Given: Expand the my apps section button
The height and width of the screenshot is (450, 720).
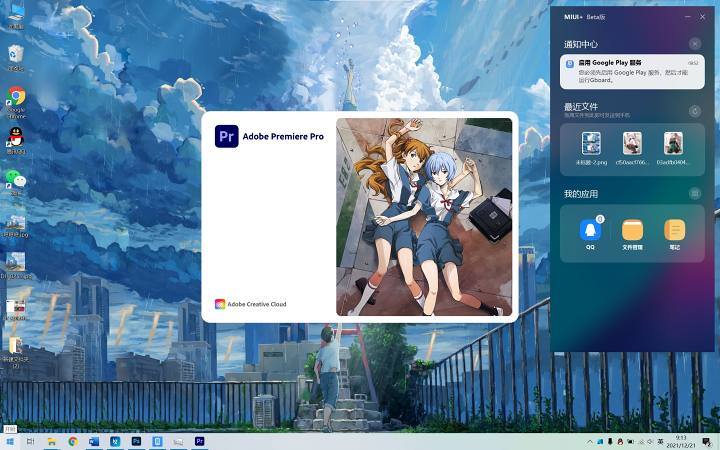Looking at the screenshot, I should coord(695,193).
